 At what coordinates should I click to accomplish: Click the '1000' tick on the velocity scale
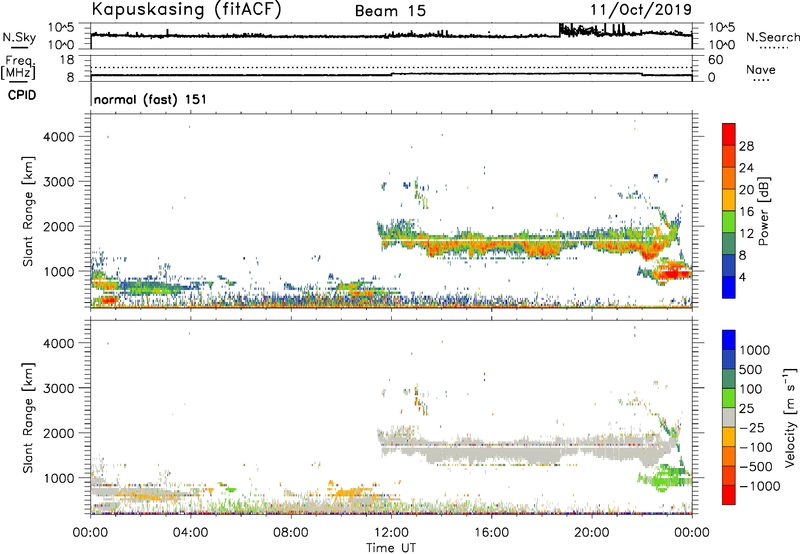pyautogui.click(x=755, y=350)
